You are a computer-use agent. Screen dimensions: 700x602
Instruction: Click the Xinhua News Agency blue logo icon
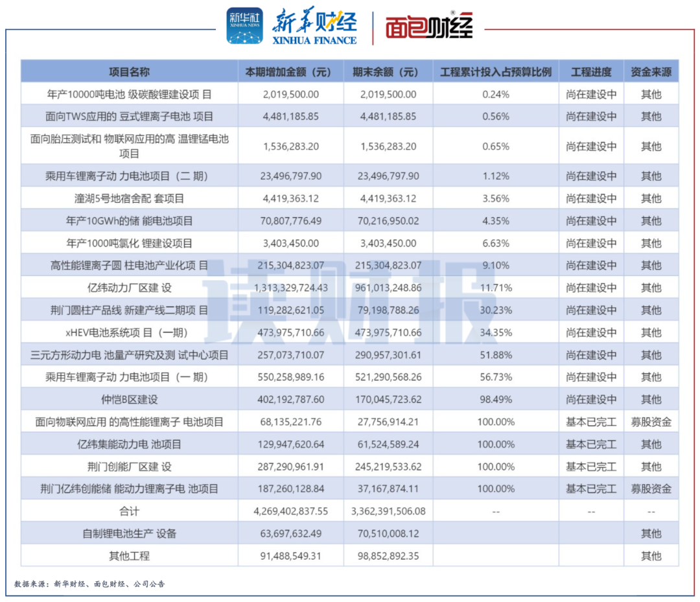[x=244, y=25]
